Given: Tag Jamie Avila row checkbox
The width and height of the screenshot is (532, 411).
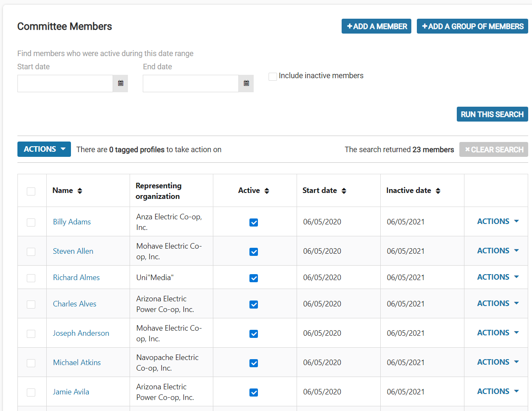Looking at the screenshot, I should click(31, 392).
